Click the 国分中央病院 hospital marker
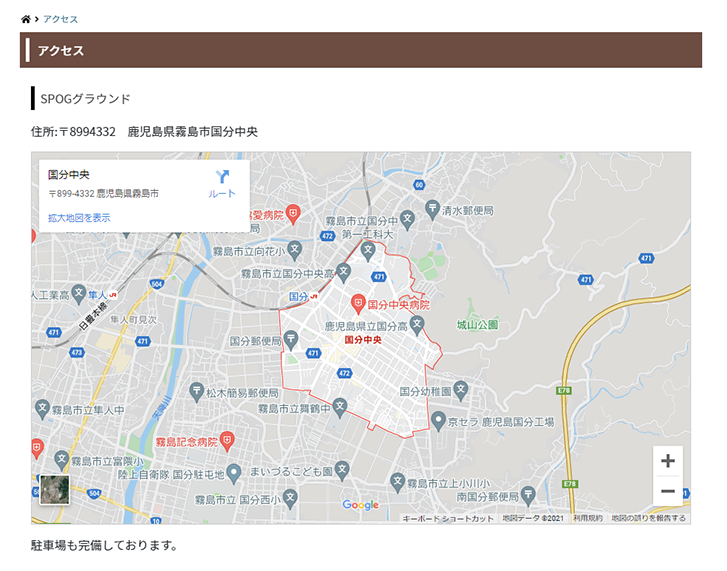 click(x=357, y=304)
